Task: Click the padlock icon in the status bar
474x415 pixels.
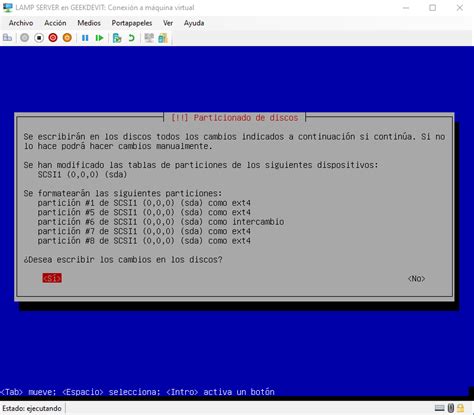Action: 461,408
